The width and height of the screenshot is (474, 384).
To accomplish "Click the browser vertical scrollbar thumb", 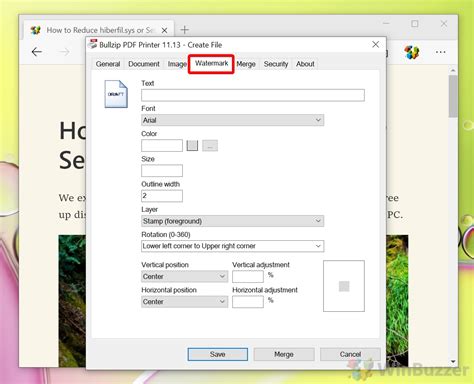I will [x=453, y=96].
